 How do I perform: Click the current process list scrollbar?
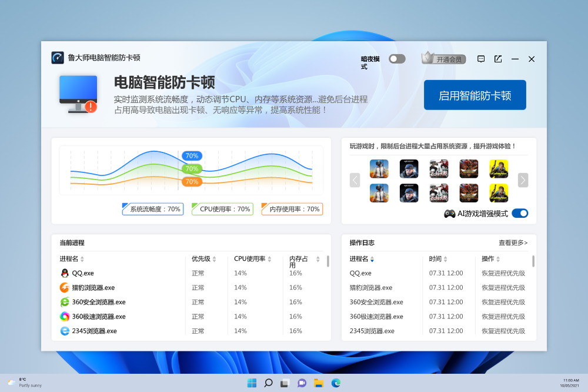coord(328,261)
